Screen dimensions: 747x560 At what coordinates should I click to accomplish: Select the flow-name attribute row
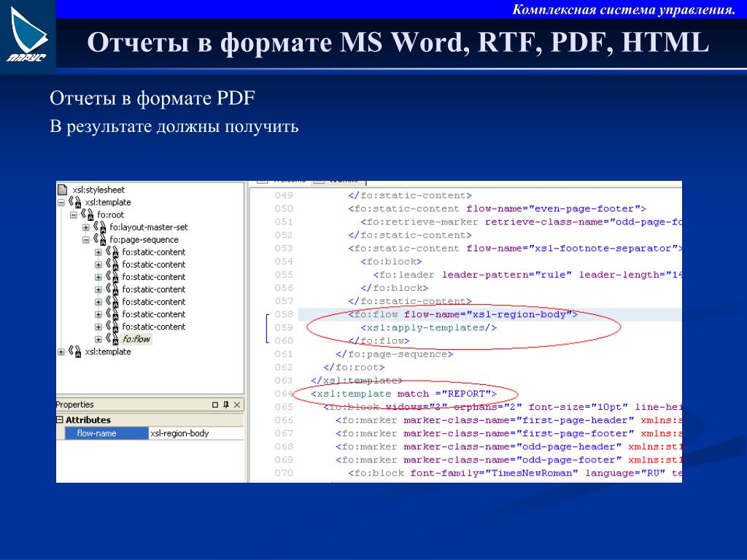tap(107, 433)
